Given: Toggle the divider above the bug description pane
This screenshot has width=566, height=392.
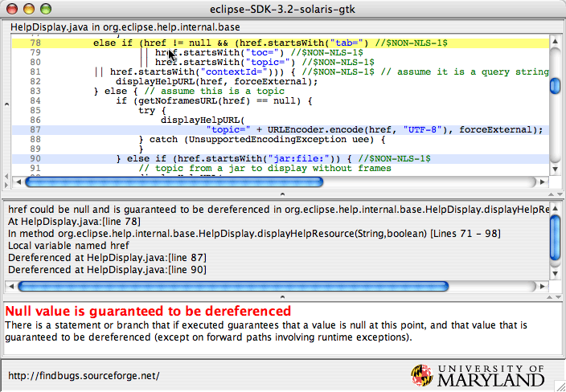Looking at the screenshot, I should [281, 298].
